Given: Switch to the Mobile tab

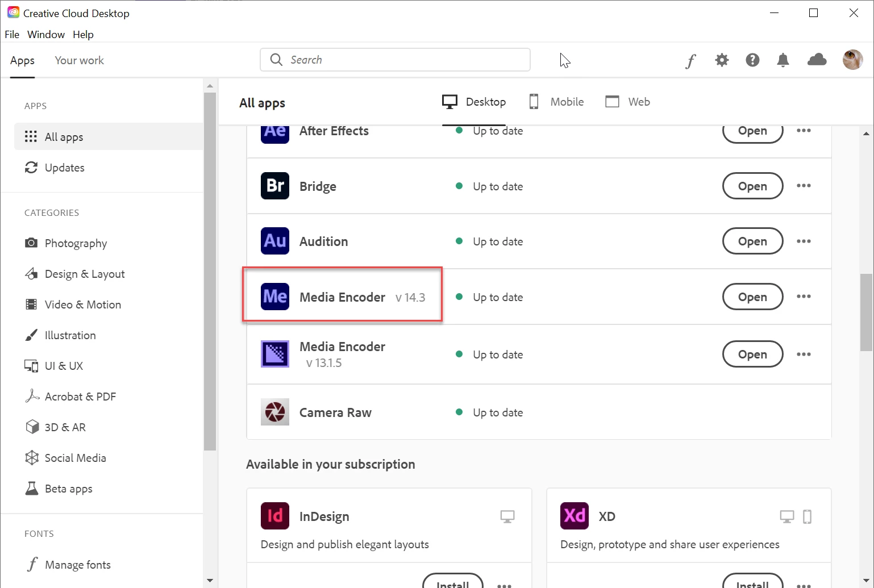Looking at the screenshot, I should tap(556, 102).
